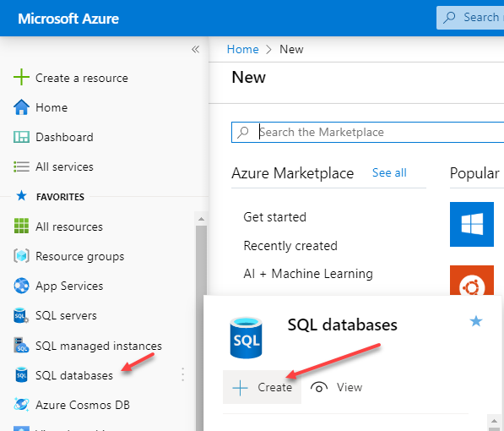Image resolution: width=504 pixels, height=431 pixels.
Task: Click the eye icon next to View
Action: [319, 387]
